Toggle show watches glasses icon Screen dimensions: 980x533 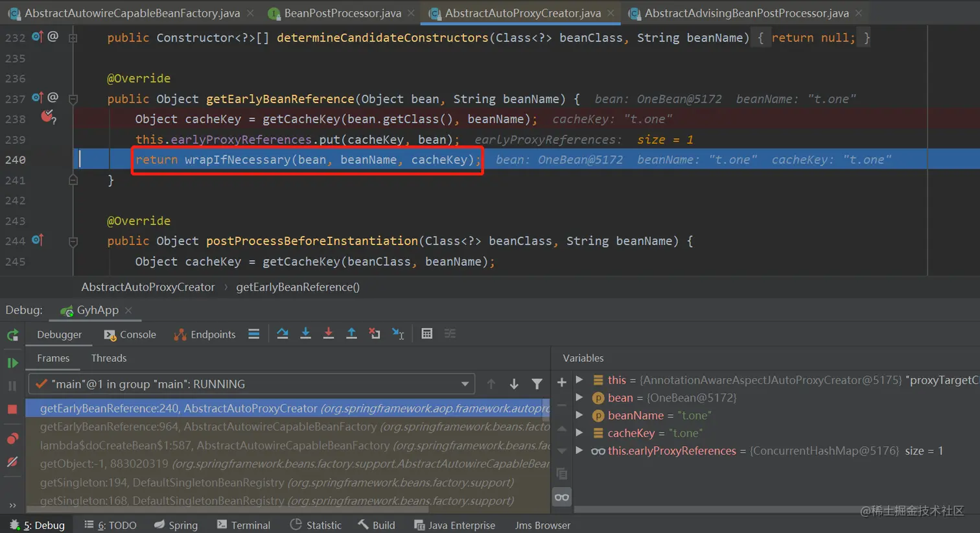(562, 497)
